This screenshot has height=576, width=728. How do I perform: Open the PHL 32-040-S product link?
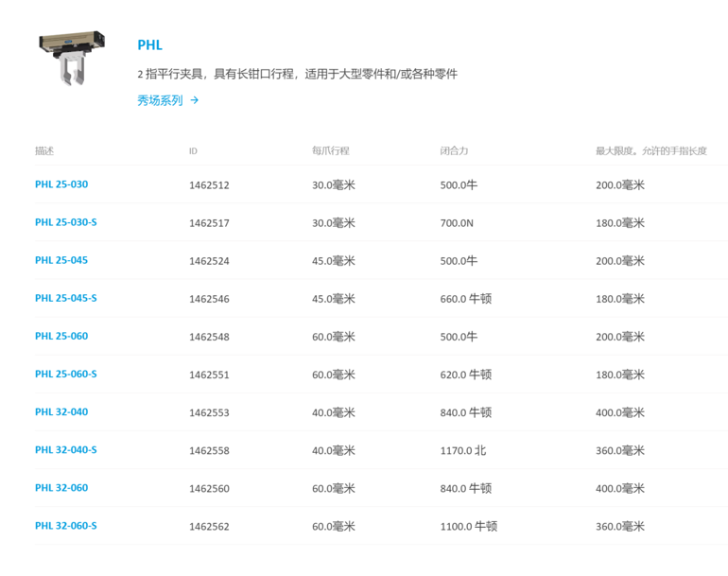tap(65, 450)
